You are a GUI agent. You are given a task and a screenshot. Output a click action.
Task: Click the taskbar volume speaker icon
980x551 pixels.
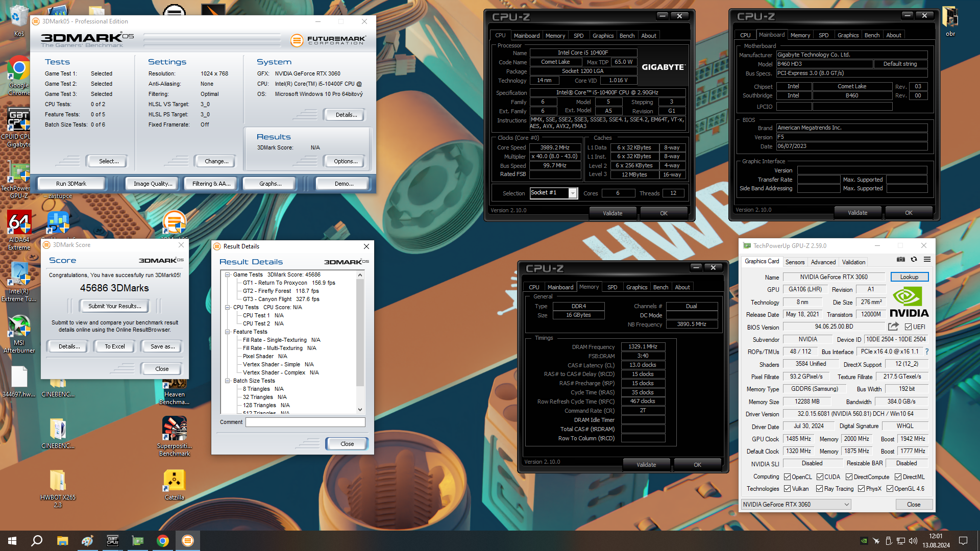(x=913, y=541)
